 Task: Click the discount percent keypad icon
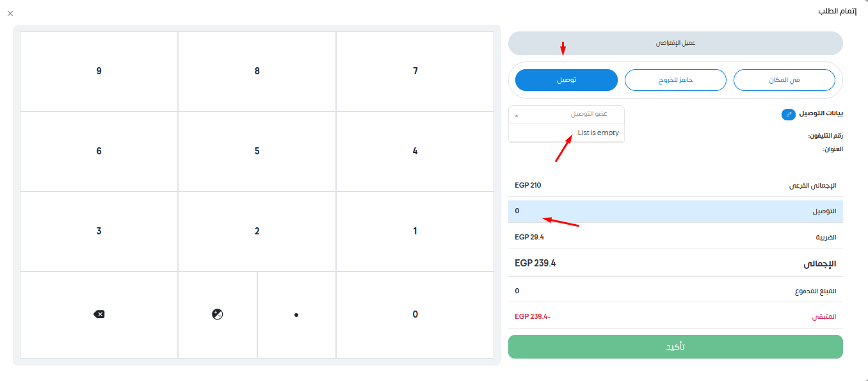coord(218,314)
